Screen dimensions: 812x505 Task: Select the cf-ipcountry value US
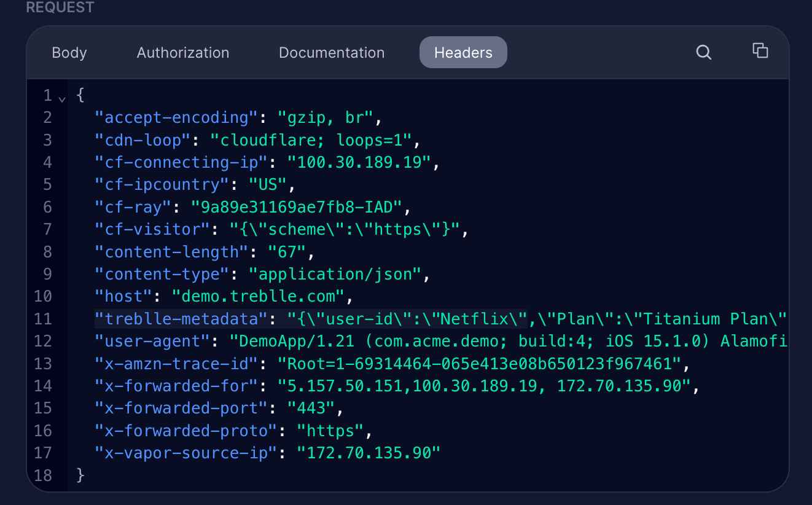coord(268,184)
